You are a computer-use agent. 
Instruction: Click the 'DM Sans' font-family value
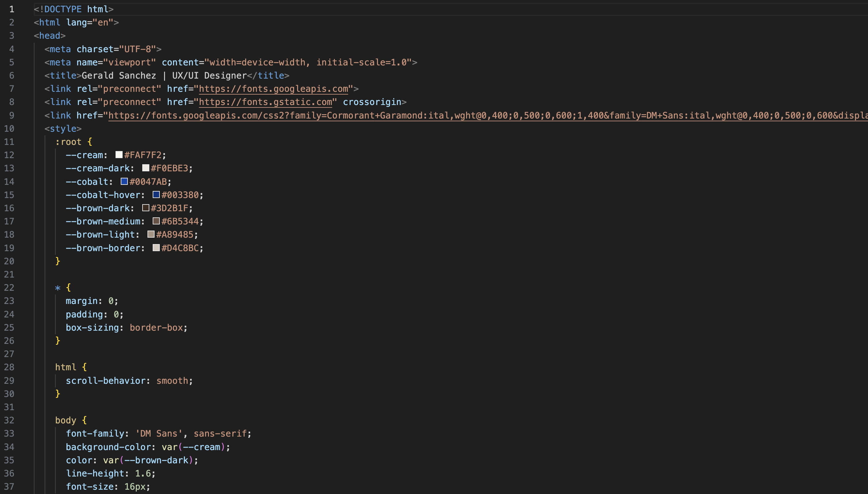point(159,434)
